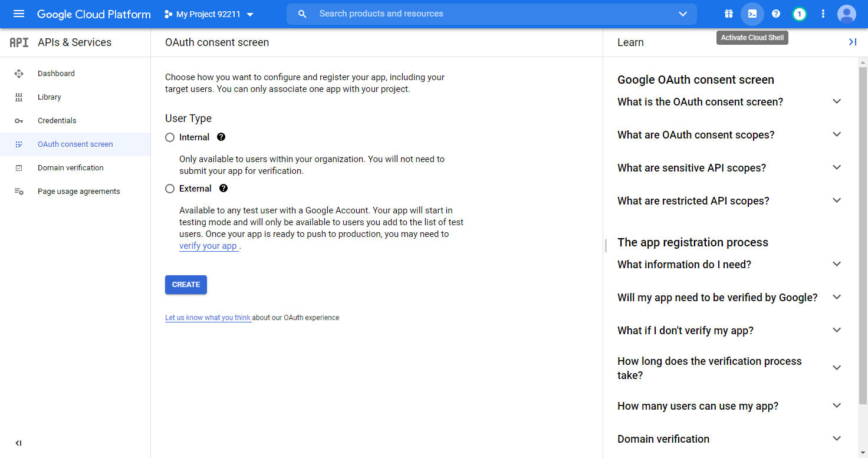868x458 pixels.
Task: Open the help question mark icon
Action: (776, 14)
